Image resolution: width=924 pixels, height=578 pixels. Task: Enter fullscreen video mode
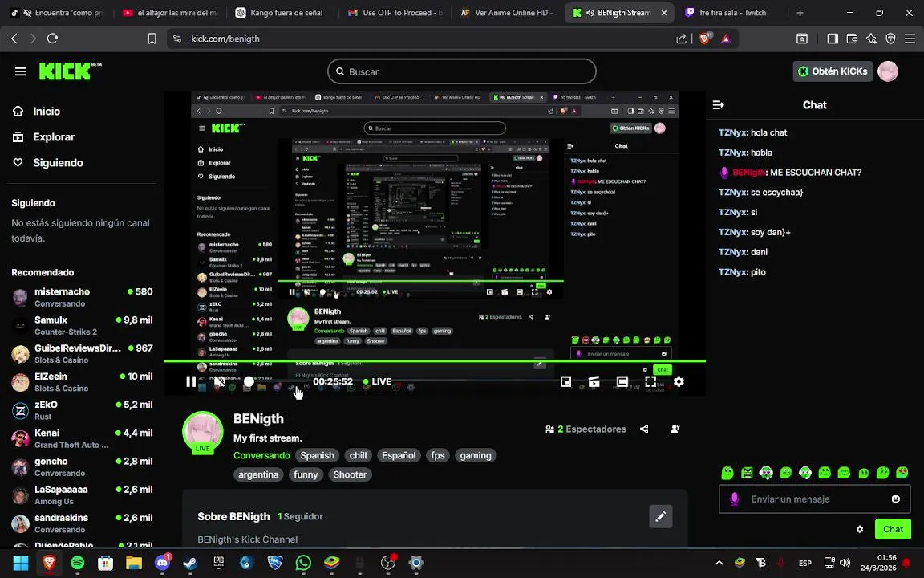point(650,381)
